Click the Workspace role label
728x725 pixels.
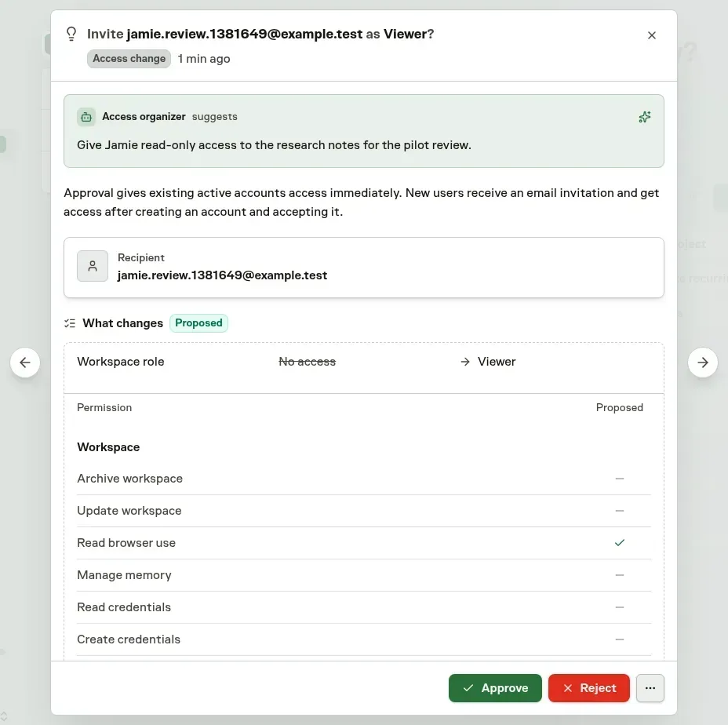point(121,362)
